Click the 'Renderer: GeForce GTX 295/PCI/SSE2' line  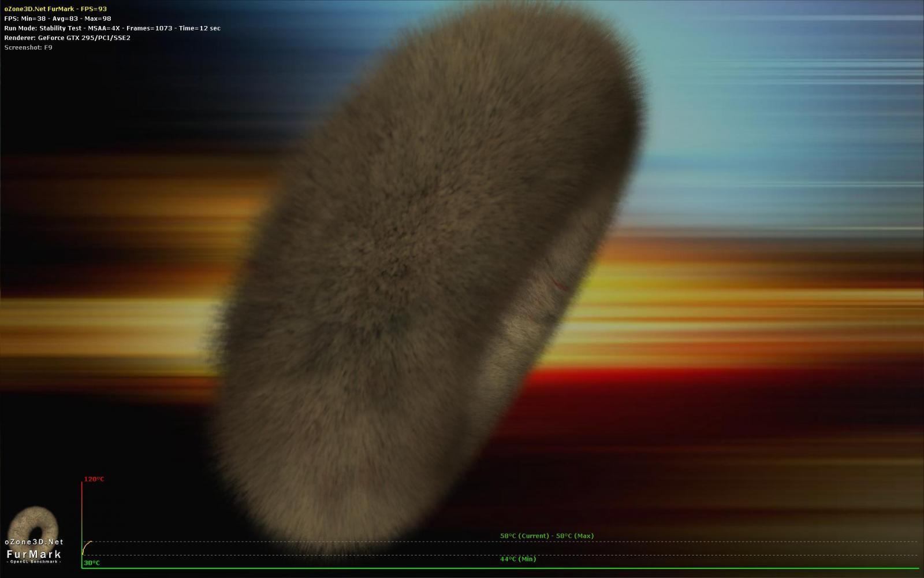pos(67,38)
